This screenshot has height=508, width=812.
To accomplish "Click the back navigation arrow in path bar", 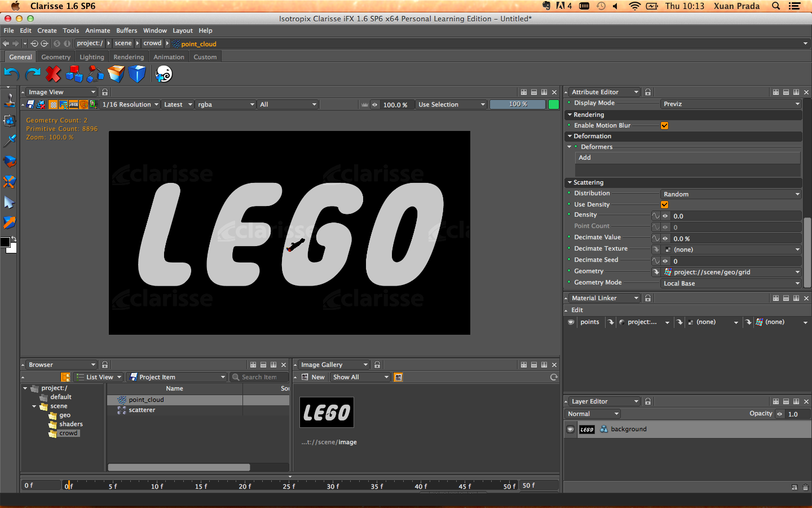I will pyautogui.click(x=6, y=43).
